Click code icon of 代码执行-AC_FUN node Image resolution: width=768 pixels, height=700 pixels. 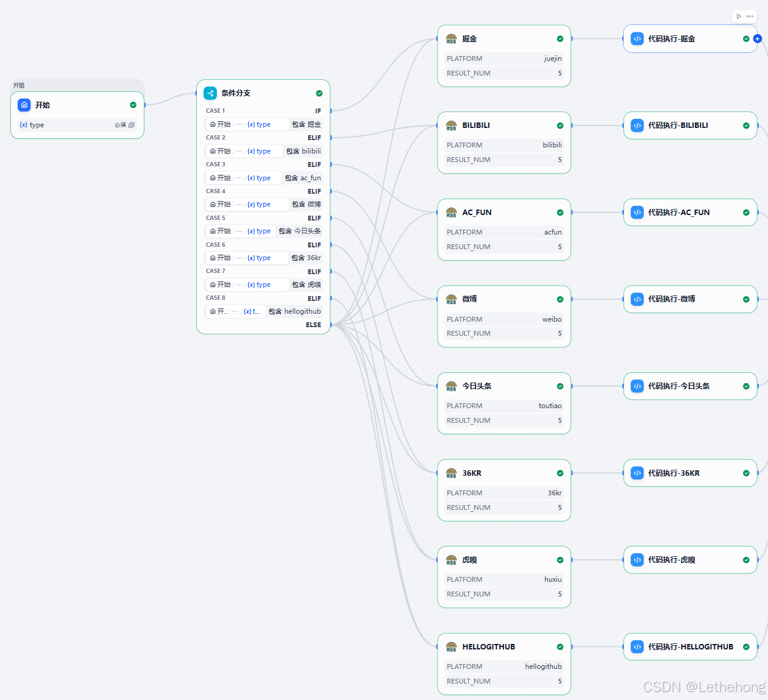pyautogui.click(x=637, y=213)
